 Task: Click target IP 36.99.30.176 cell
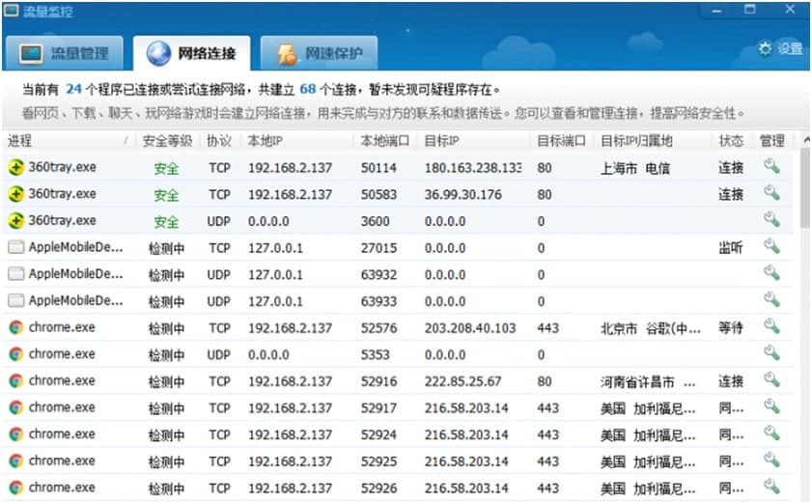(462, 195)
